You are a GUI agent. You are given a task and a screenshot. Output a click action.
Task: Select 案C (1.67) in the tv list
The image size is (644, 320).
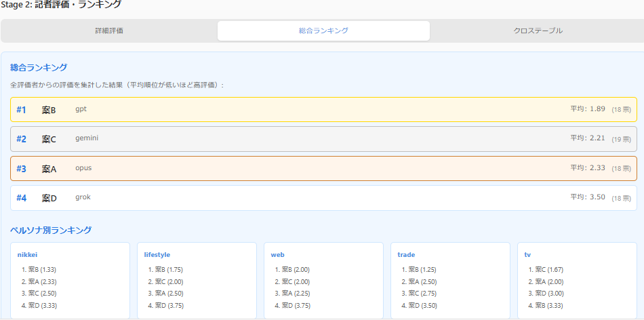click(x=548, y=270)
